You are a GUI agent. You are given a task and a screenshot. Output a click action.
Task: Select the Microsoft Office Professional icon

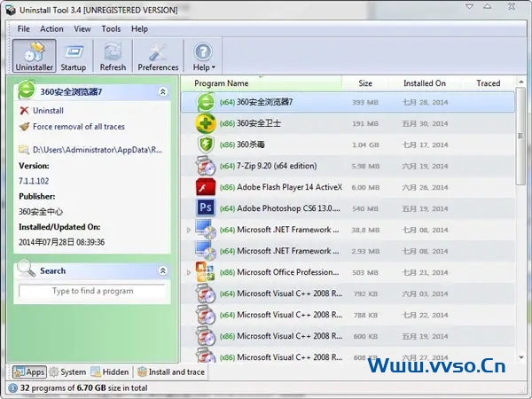206,272
